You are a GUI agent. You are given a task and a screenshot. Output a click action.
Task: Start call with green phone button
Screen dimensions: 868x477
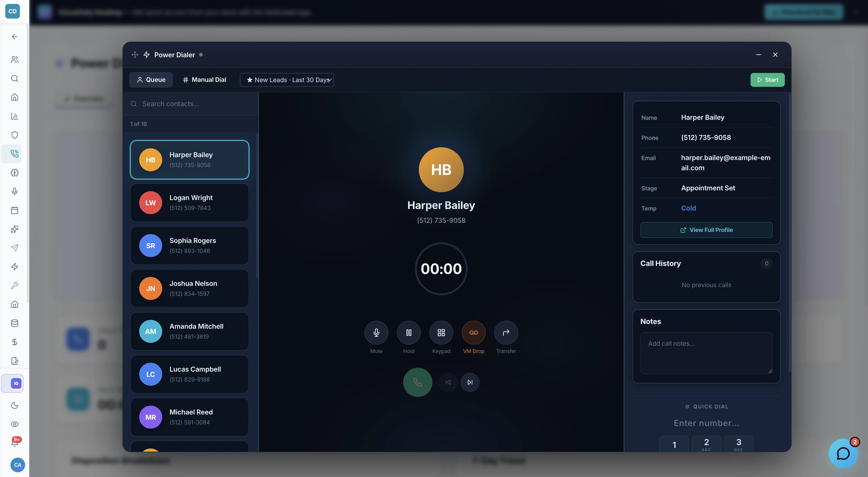(x=418, y=382)
